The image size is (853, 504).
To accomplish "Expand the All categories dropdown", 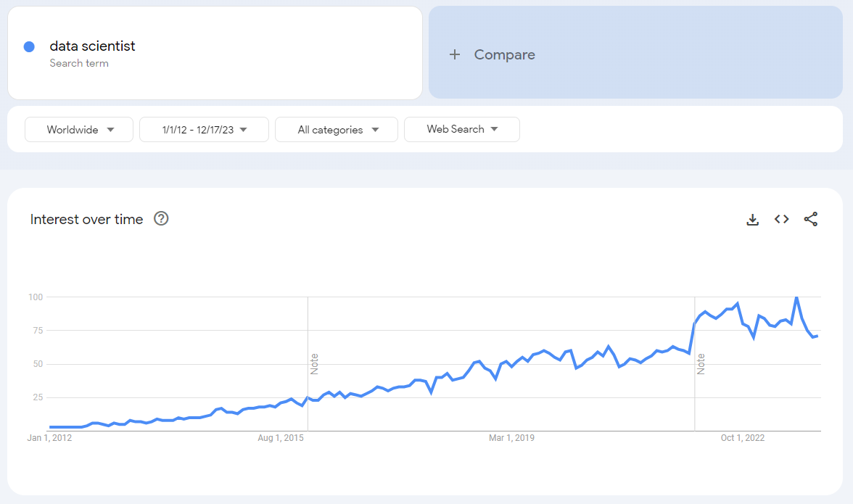I will pos(337,130).
